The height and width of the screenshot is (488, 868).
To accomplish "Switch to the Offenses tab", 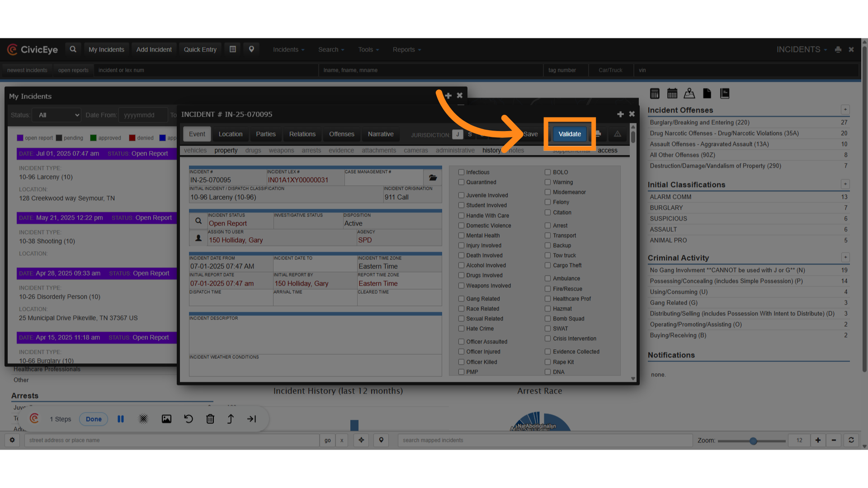I will 342,134.
